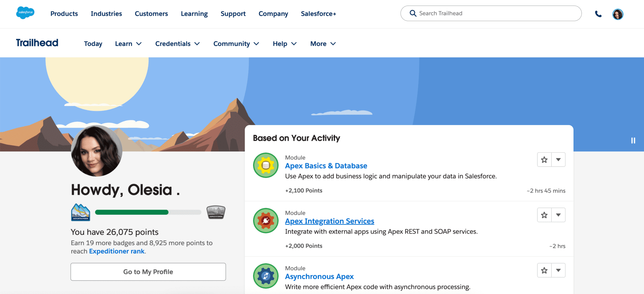Click the rank progress bar
The image size is (644, 294).
point(148,212)
